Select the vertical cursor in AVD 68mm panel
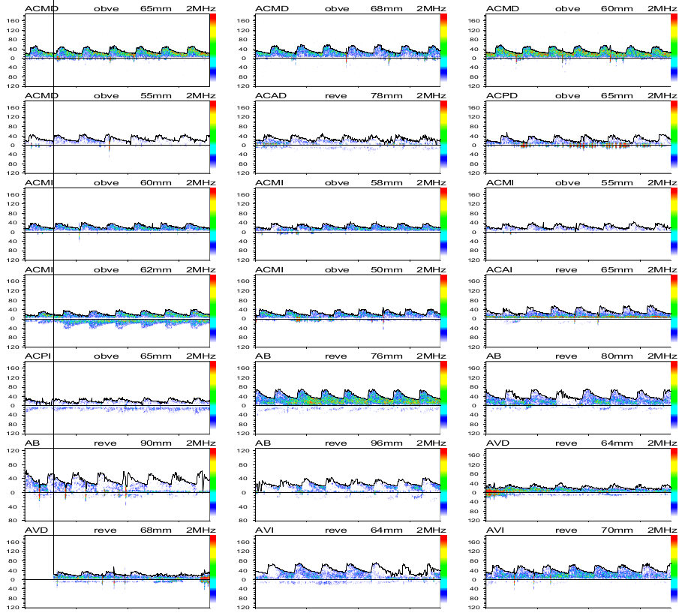This screenshot has height=616, width=688. point(54,568)
